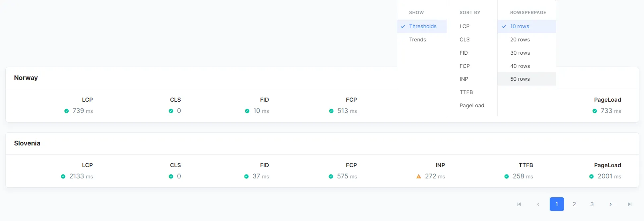Viewport: 644px width, 221px height.
Task: Click Norway PageLoad green status icon
Action: pyautogui.click(x=595, y=111)
